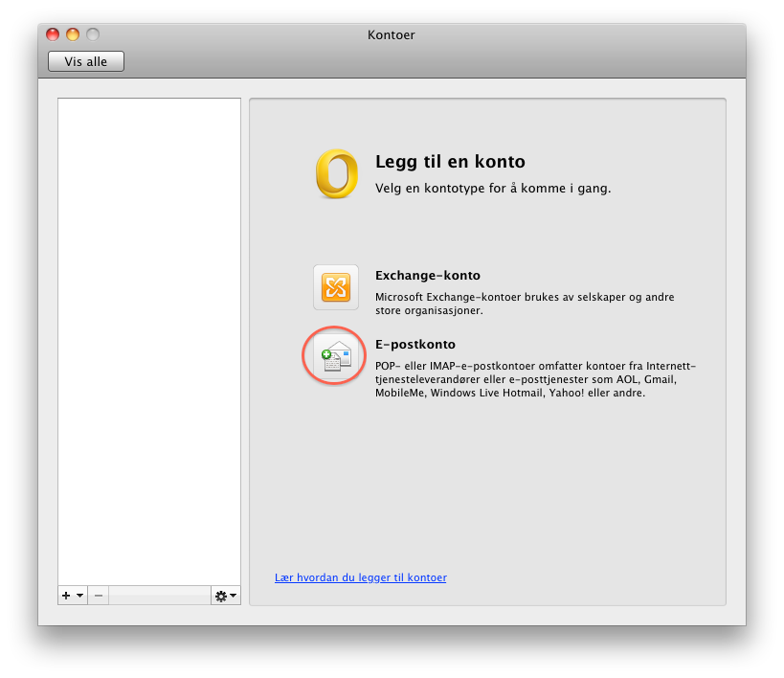Click the 'Velg en kontotype' subtitle text
784x678 pixels.
492,189
